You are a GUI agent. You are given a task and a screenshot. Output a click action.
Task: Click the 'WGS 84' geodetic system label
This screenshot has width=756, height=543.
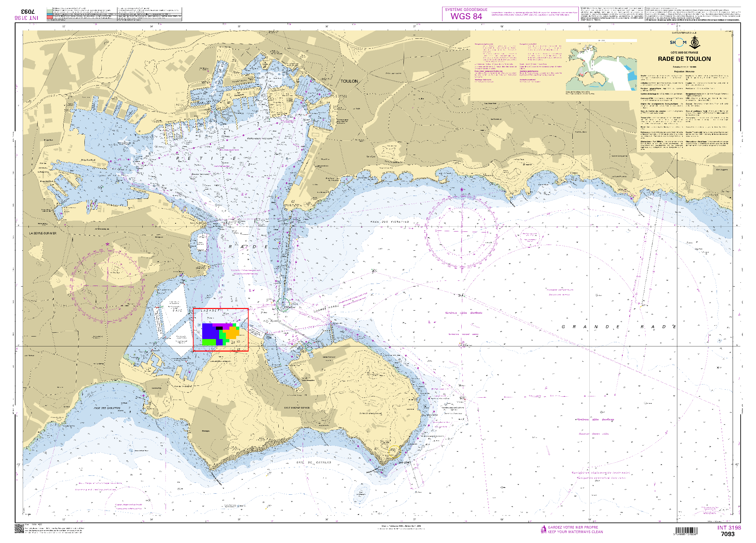coord(466,16)
